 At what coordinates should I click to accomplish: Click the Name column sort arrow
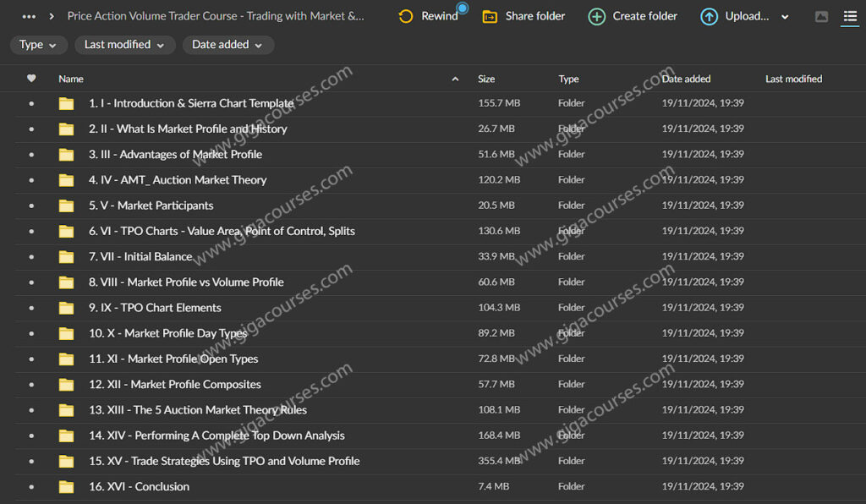pos(455,79)
